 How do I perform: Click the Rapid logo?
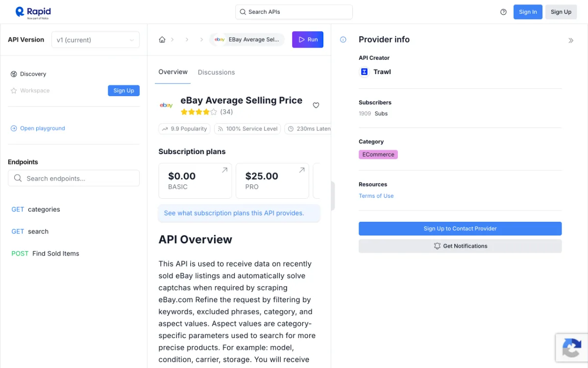(33, 12)
